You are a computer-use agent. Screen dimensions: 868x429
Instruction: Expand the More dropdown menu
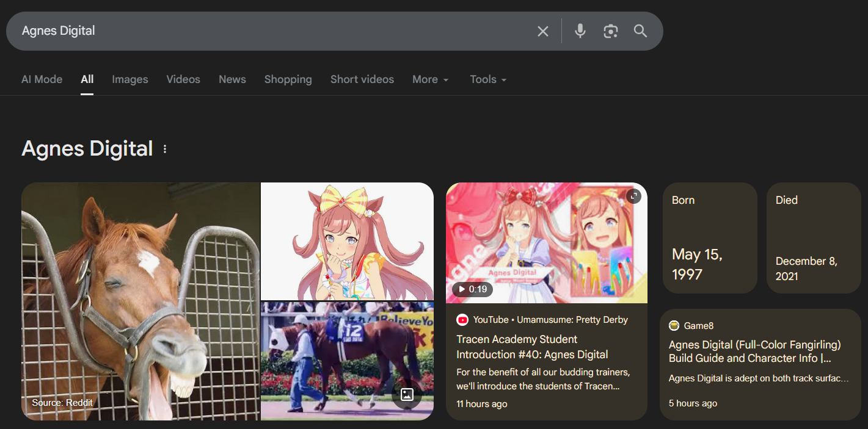[x=431, y=79]
